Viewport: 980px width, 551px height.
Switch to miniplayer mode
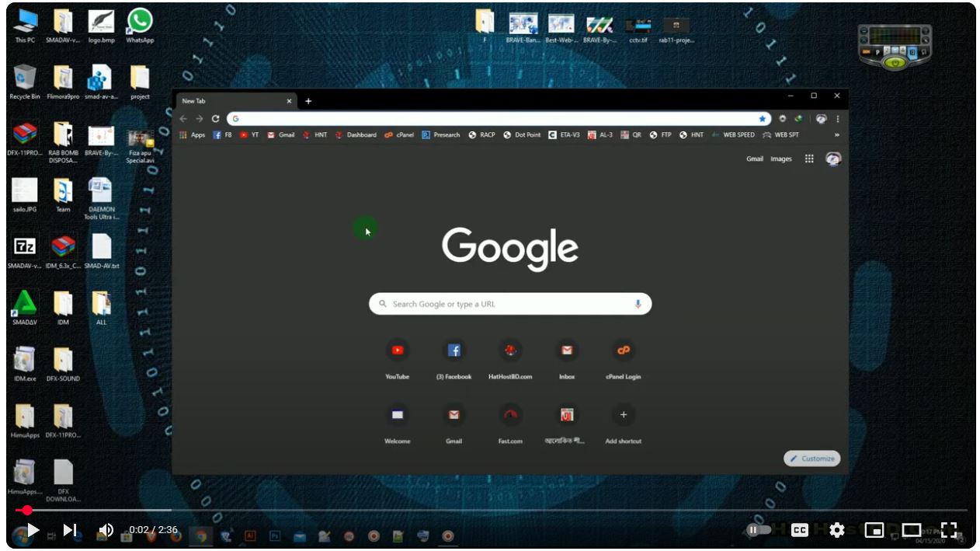click(x=874, y=530)
